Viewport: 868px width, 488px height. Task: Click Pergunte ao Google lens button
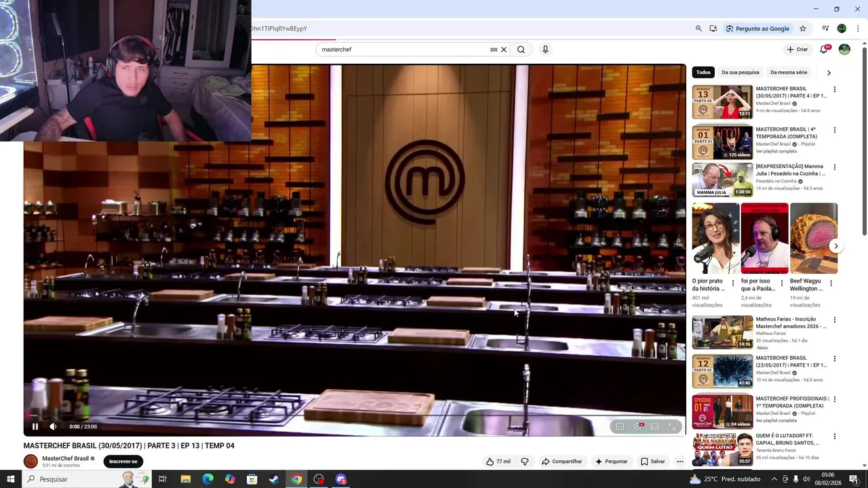click(757, 28)
